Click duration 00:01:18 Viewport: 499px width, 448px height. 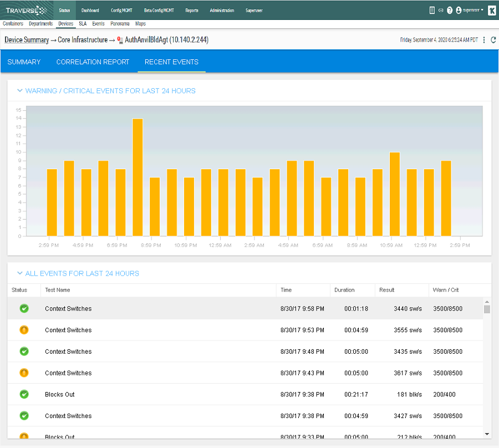[356, 309]
